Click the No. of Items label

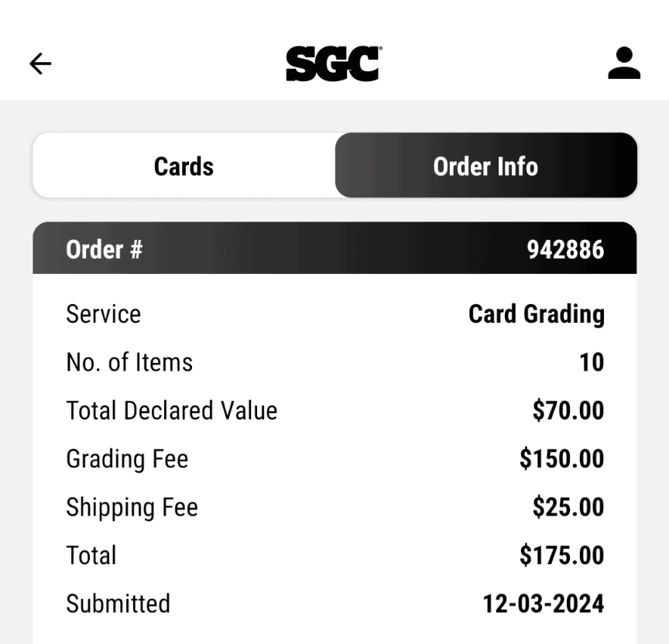tap(129, 362)
